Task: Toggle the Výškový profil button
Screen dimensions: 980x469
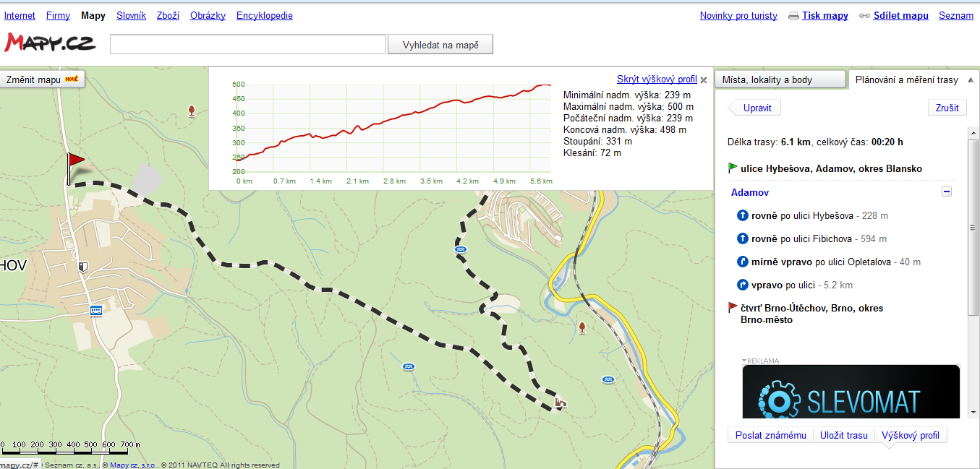Action: (x=910, y=435)
